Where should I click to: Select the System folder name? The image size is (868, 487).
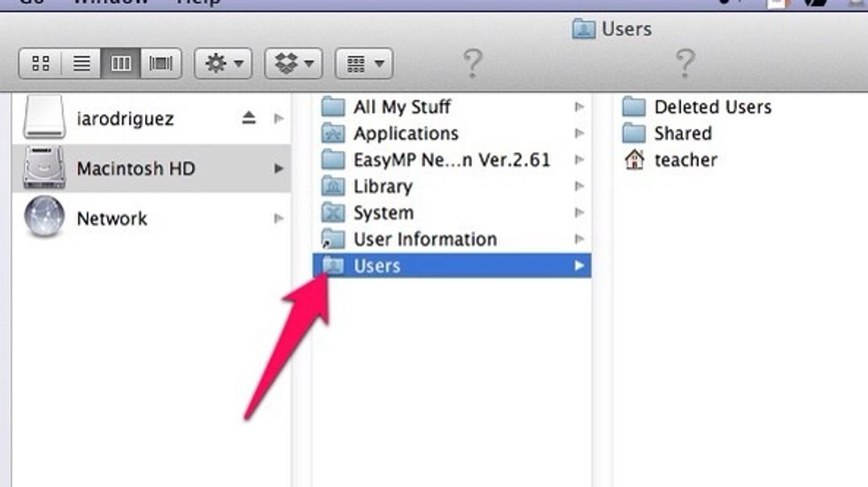coord(384,213)
